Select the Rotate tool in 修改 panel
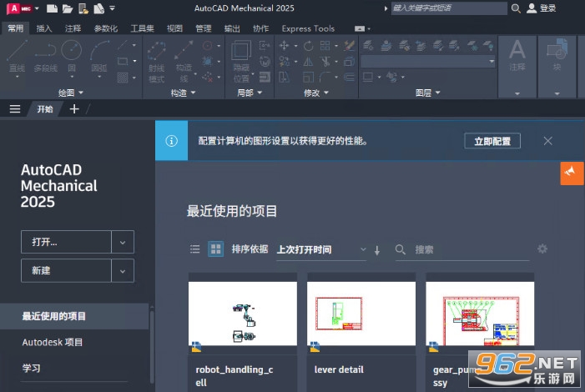 coord(308,46)
